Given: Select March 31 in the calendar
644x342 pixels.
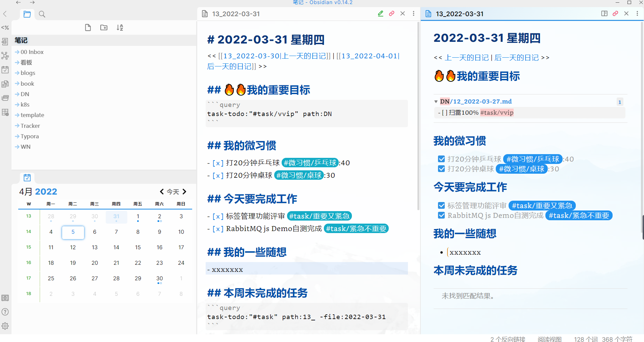Looking at the screenshot, I should coord(116,217).
